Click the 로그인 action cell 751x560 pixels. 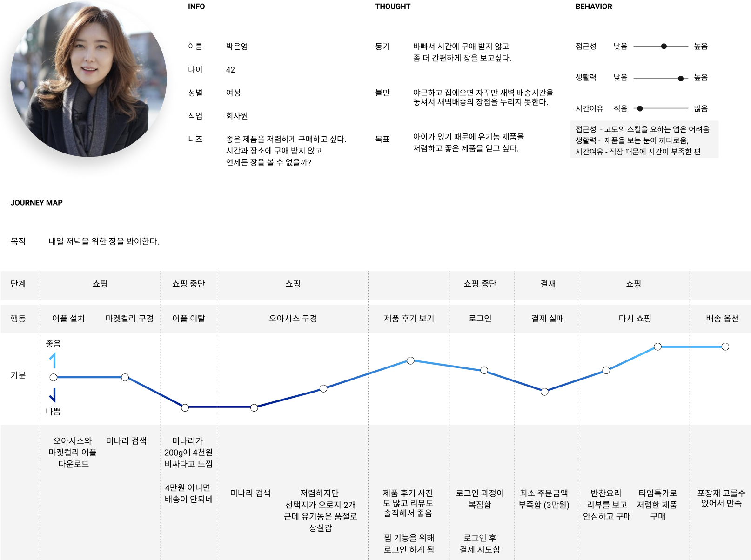point(480,319)
